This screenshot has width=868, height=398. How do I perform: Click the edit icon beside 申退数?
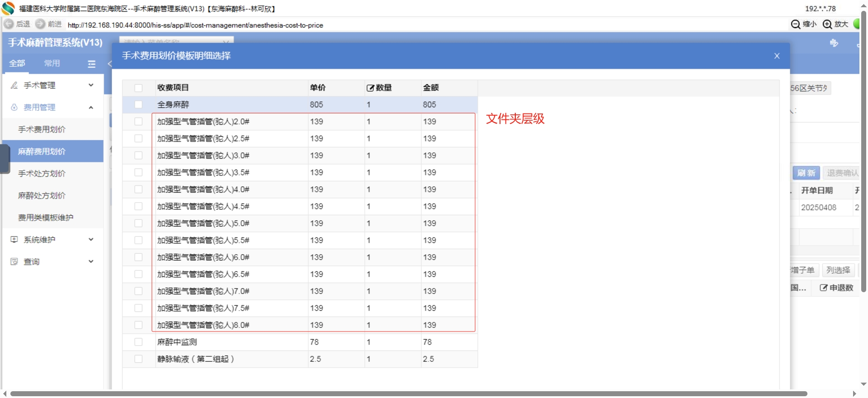(824, 288)
